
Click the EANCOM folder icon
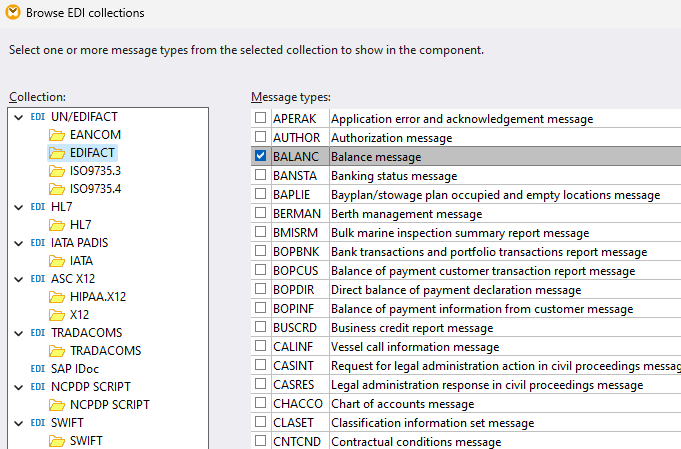57,135
